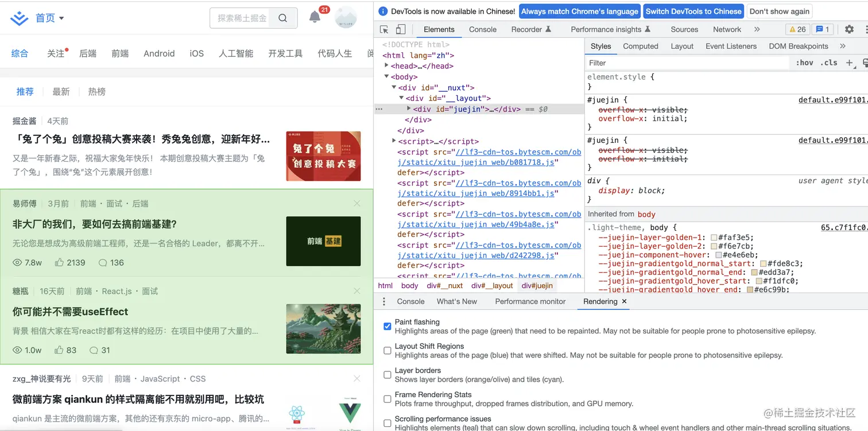This screenshot has width=868, height=431.
Task: Open the notification bell icon
Action: coord(315,17)
